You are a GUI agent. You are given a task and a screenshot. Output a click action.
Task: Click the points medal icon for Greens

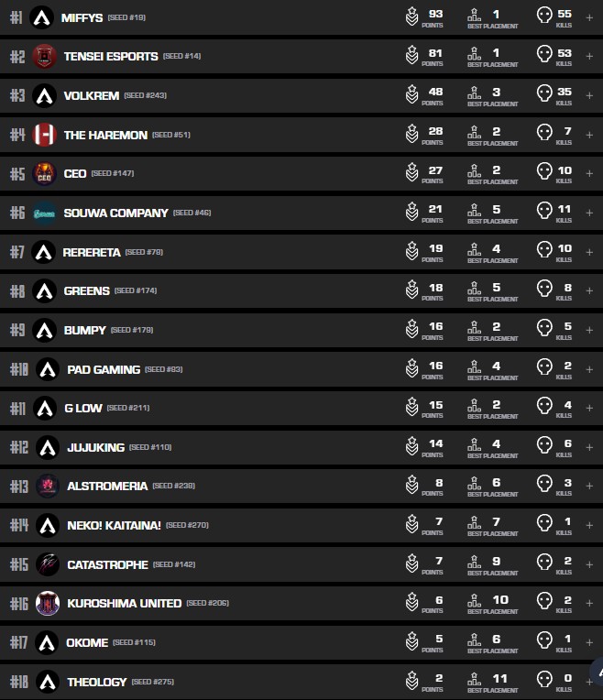[x=412, y=291]
